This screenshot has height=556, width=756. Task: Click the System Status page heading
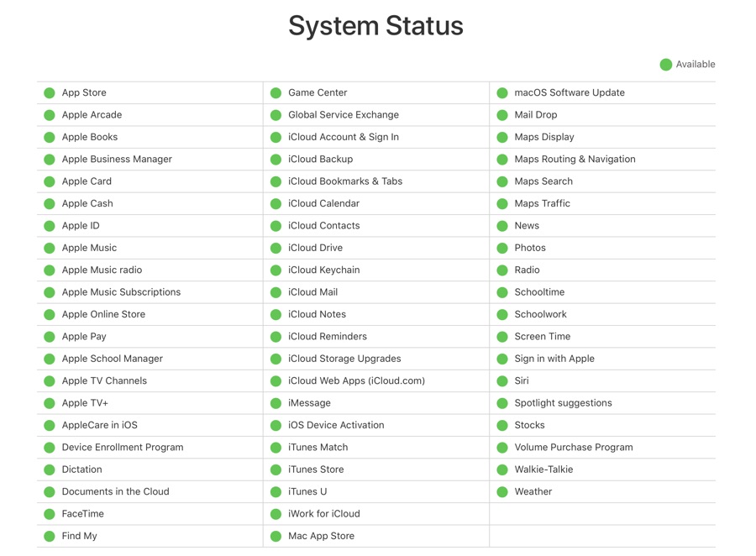375,25
